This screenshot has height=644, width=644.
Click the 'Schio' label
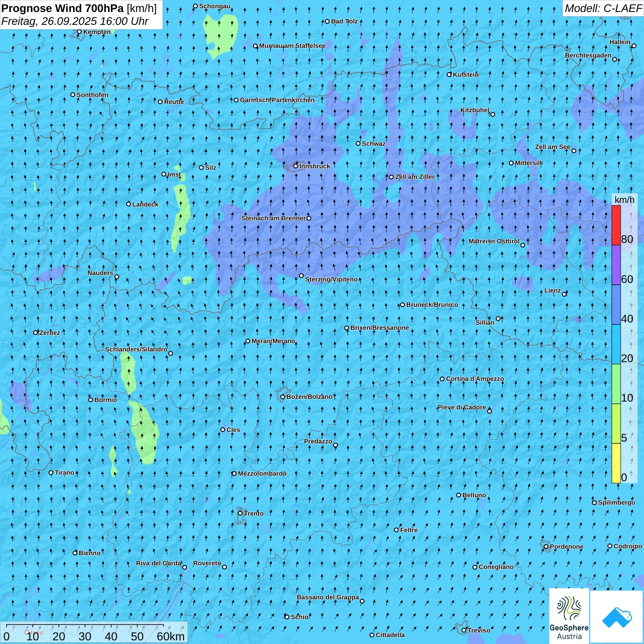point(299,617)
